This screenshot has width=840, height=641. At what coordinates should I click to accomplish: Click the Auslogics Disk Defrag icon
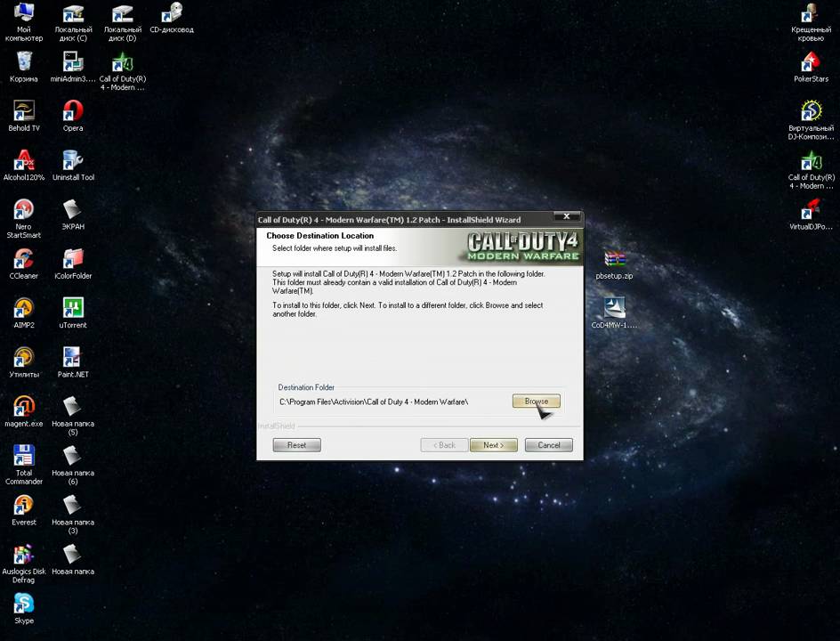point(23,564)
